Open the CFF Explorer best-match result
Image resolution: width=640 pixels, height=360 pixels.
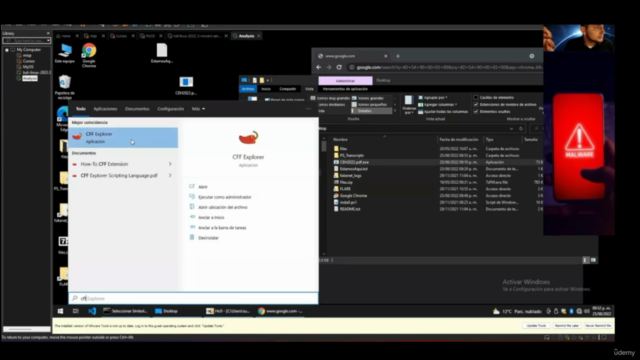coord(123,138)
